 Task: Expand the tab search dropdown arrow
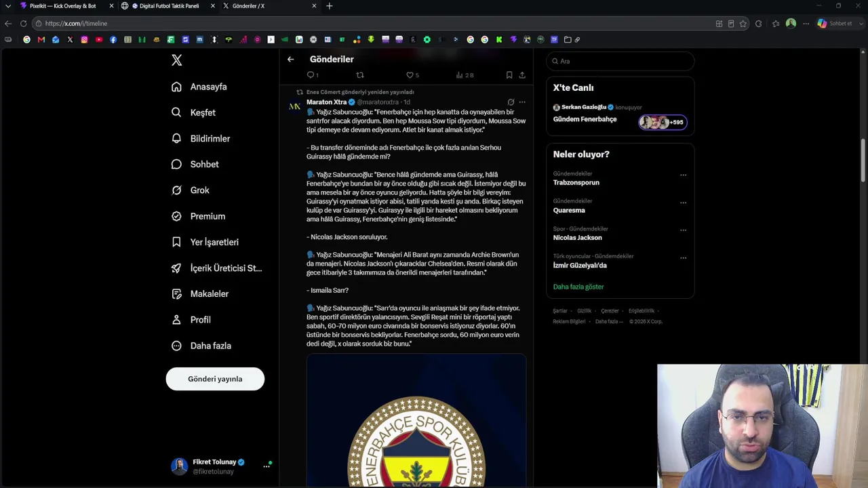pos(8,6)
